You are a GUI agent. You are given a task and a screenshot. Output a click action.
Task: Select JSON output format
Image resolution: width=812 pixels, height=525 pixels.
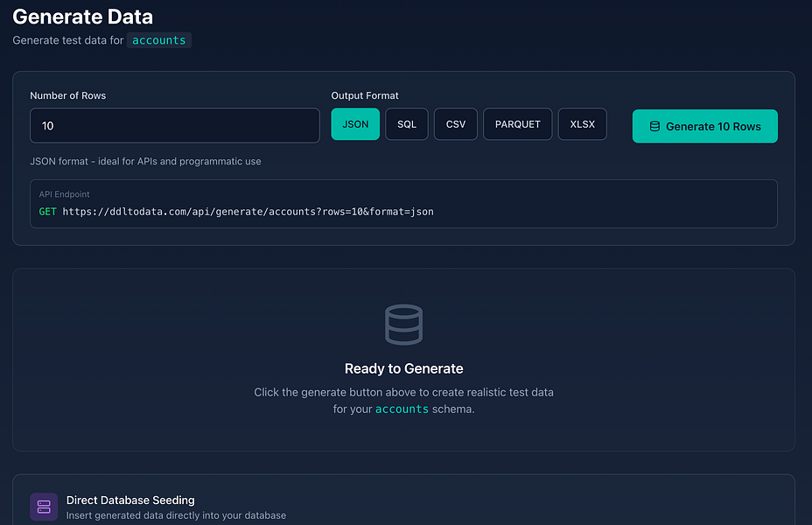click(355, 124)
